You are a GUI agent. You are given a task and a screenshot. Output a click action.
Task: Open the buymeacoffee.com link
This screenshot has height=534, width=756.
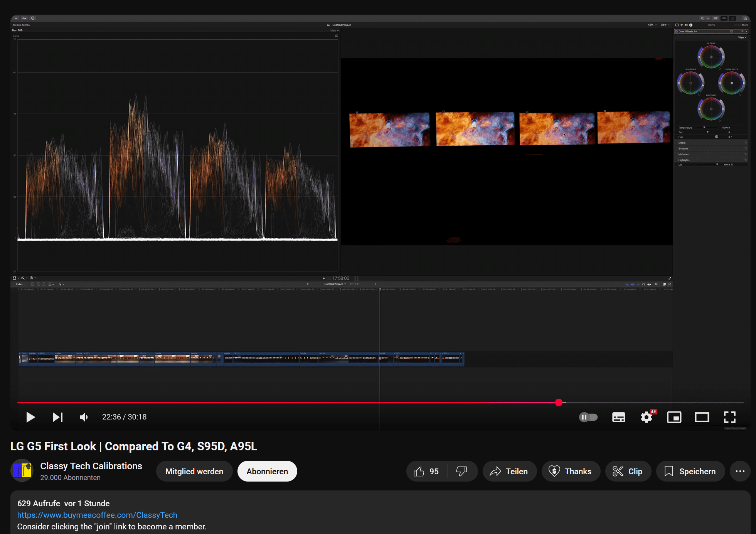pyautogui.click(x=97, y=515)
